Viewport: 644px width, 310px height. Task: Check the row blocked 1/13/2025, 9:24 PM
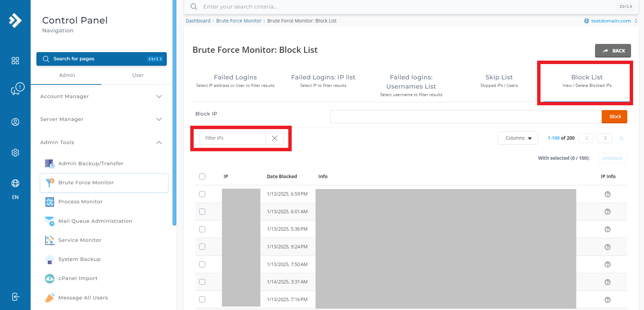tap(202, 247)
